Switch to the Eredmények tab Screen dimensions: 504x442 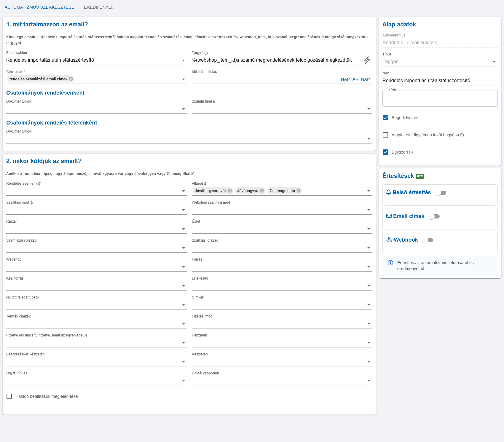tap(99, 7)
